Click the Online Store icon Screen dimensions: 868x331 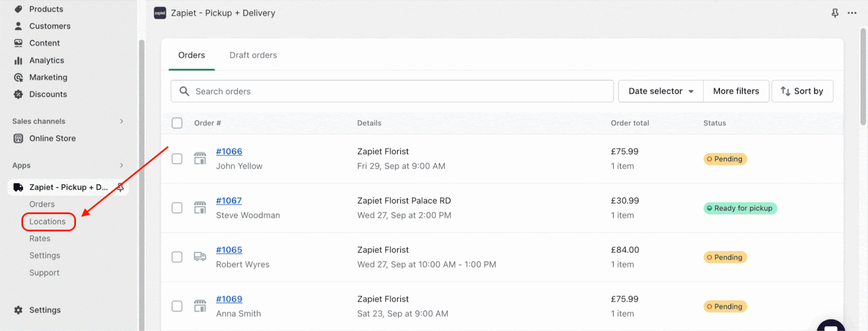coord(18,138)
